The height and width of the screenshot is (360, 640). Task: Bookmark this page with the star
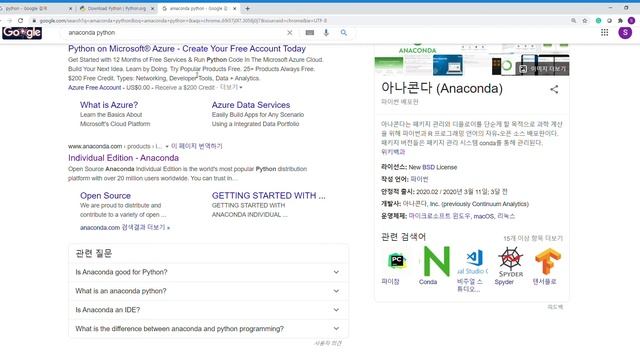point(584,20)
